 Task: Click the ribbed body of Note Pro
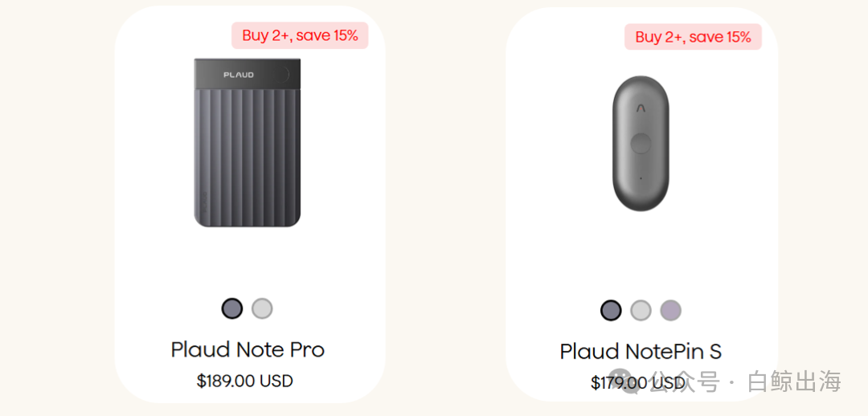pyautogui.click(x=247, y=157)
